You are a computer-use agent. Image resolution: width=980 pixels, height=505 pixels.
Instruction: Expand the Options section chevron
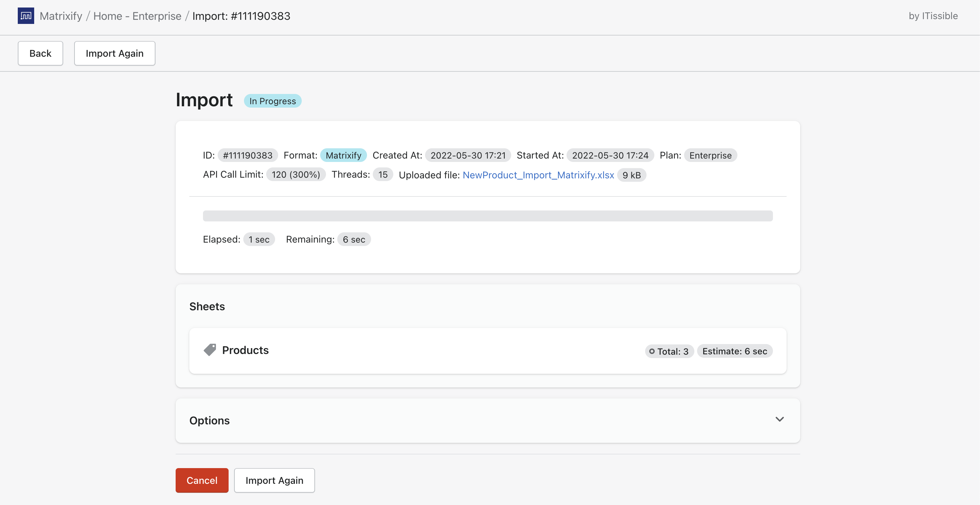779,419
